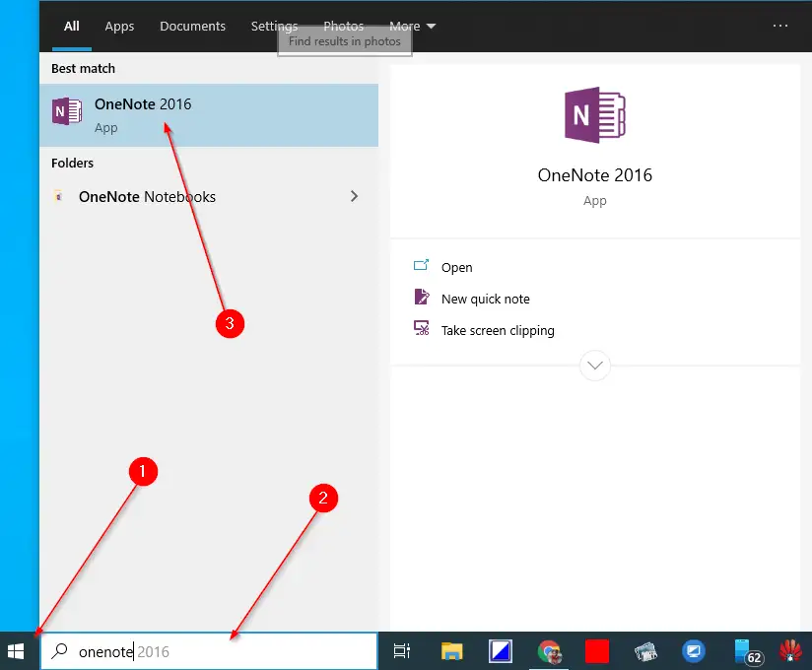
Task: Open the Huawei app on the taskbar
Action: click(x=790, y=651)
